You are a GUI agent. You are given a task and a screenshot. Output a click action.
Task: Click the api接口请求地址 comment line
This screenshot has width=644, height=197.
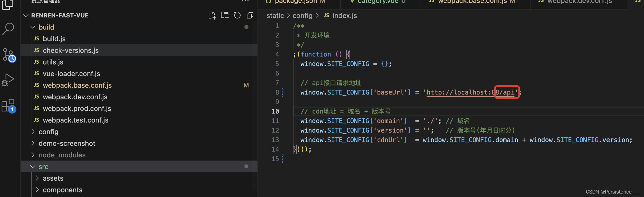click(331, 83)
